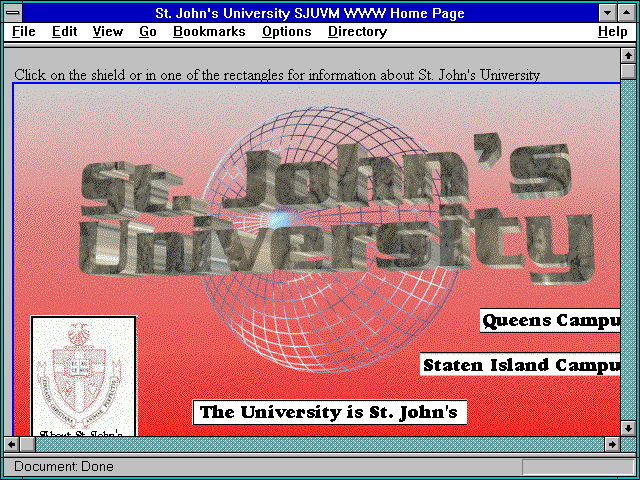The height and width of the screenshot is (480, 640).
Task: Click the progress bar box in status bar
Action: (x=578, y=466)
